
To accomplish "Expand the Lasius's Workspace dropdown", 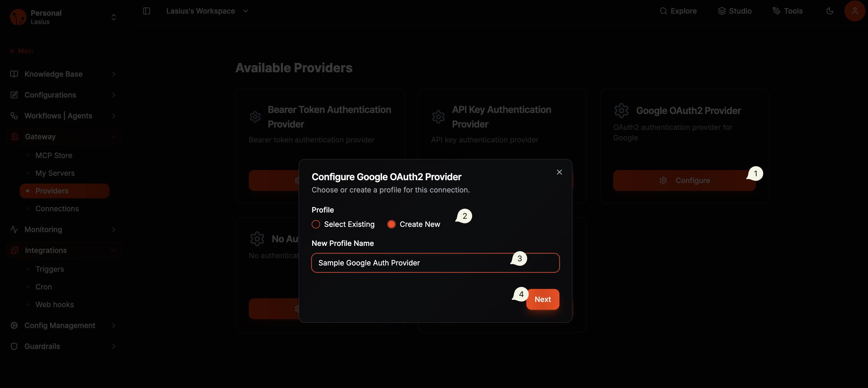I will [246, 11].
